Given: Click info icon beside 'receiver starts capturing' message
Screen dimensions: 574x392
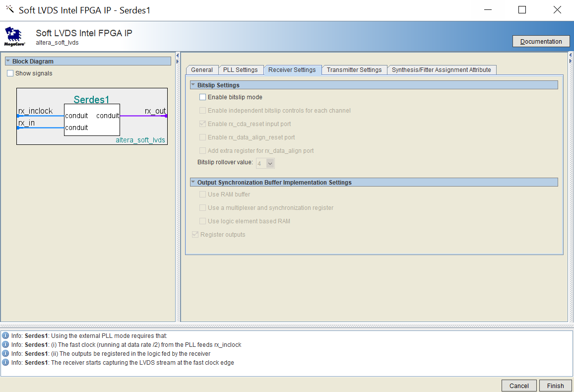Looking at the screenshot, I should [5, 363].
